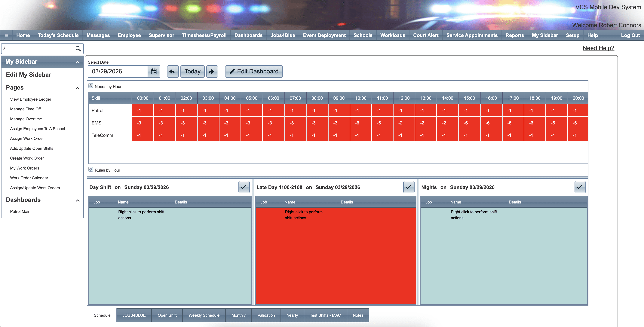644x327 pixels.
Task: Click the search magnifier icon
Action: click(x=78, y=48)
